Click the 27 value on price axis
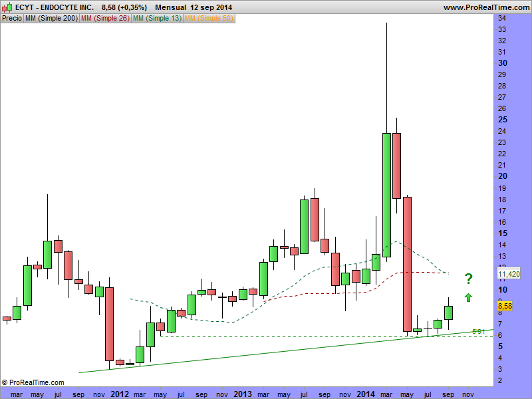 [x=502, y=97]
